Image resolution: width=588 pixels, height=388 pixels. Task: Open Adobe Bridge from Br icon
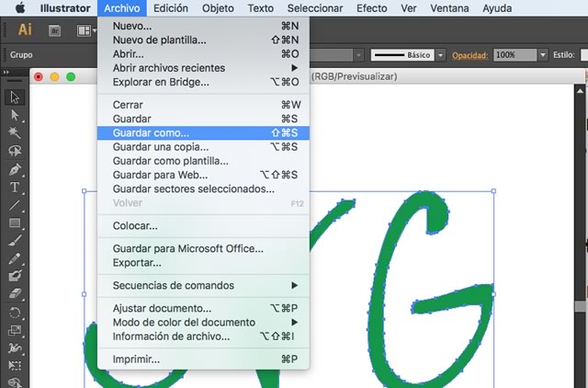click(x=55, y=30)
